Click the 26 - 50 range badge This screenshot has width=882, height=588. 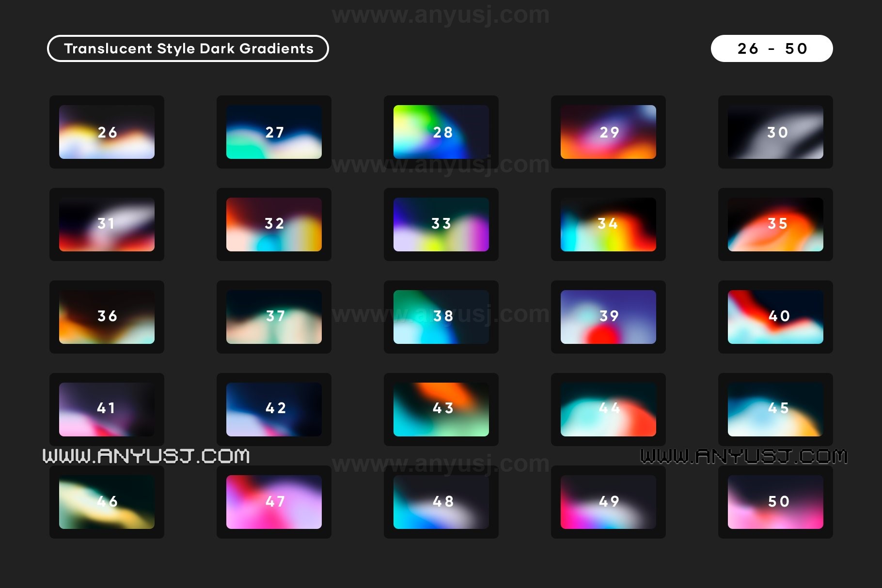click(772, 48)
